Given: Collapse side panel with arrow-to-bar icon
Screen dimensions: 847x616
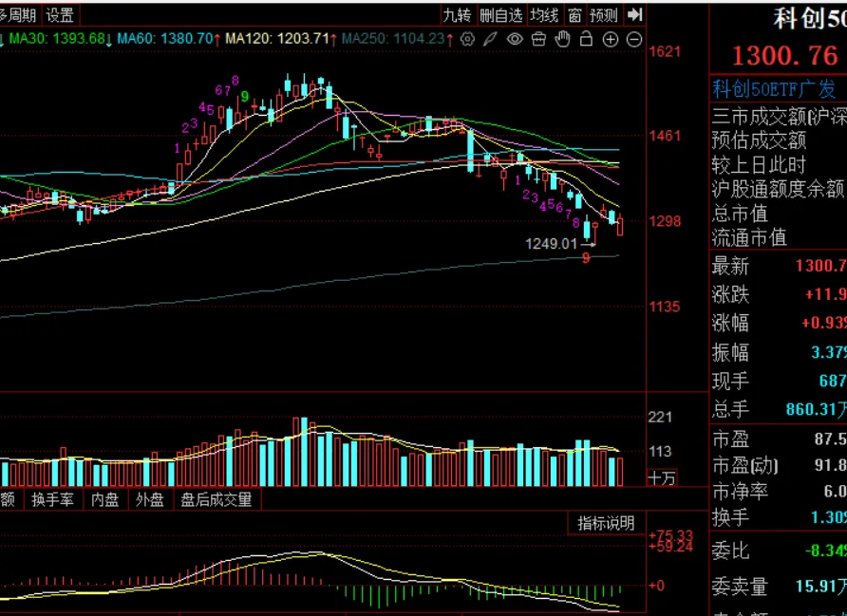Looking at the screenshot, I should (x=634, y=15).
